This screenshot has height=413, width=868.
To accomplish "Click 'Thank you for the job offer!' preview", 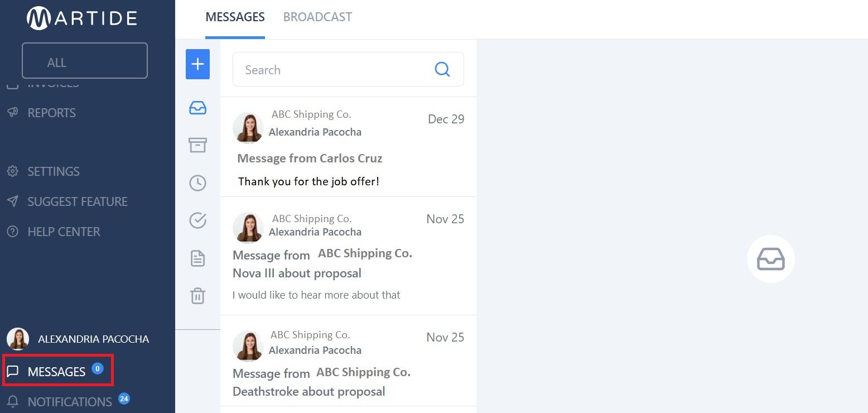I will 308,181.
